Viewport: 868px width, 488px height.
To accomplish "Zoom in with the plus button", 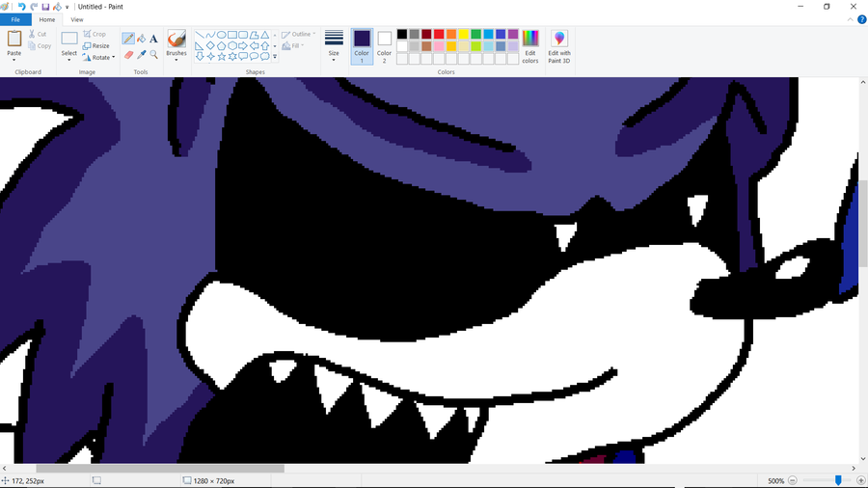I will click(x=861, y=481).
